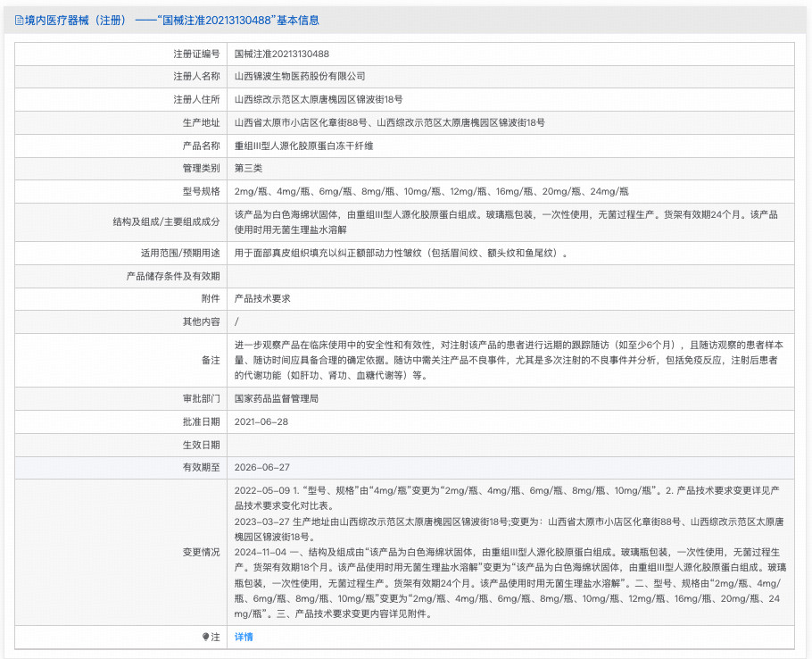Viewport: 812px width, 659px height.
Task: Click the lightbulb icon beside 注
Action: pyautogui.click(x=205, y=637)
